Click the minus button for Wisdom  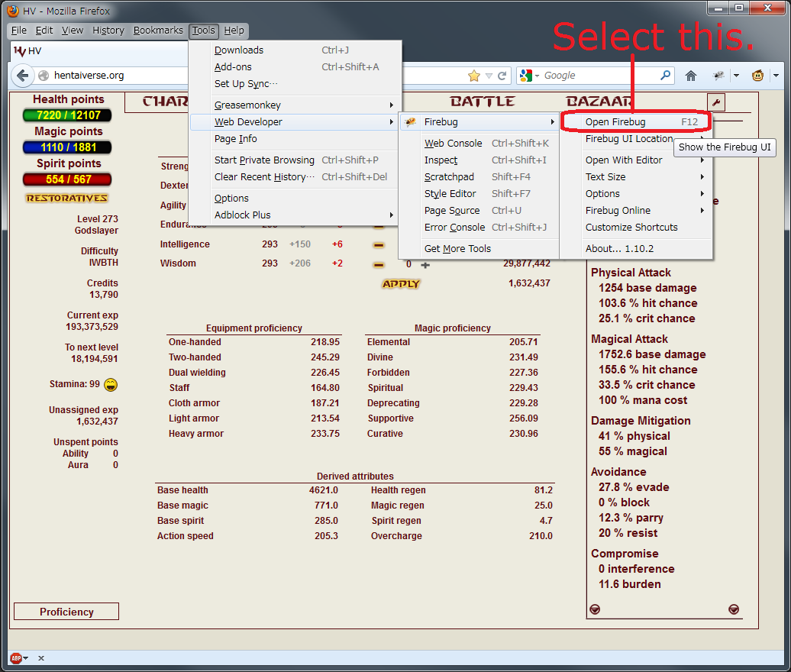pos(379,265)
